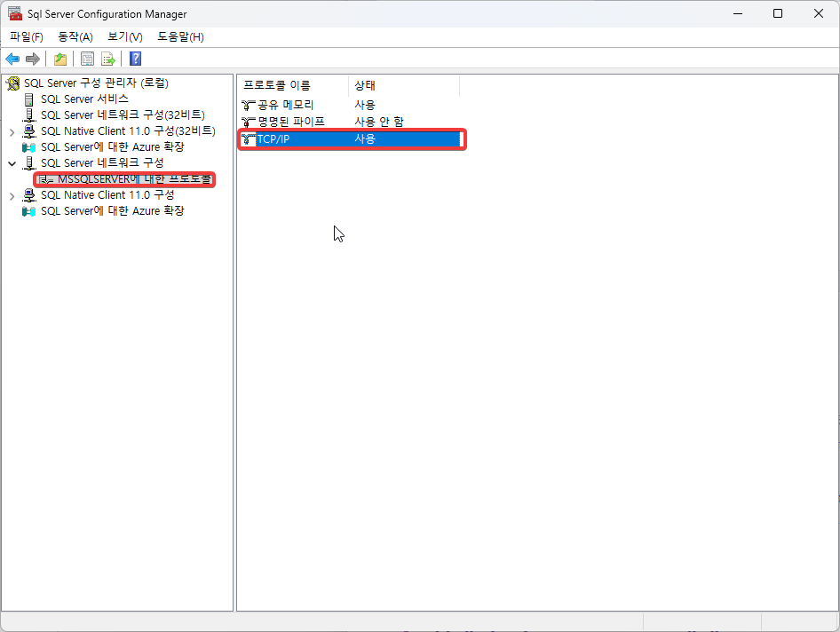Select SQL Native Client 11.0 구성 label
The height and width of the screenshot is (632, 840).
click(x=107, y=195)
